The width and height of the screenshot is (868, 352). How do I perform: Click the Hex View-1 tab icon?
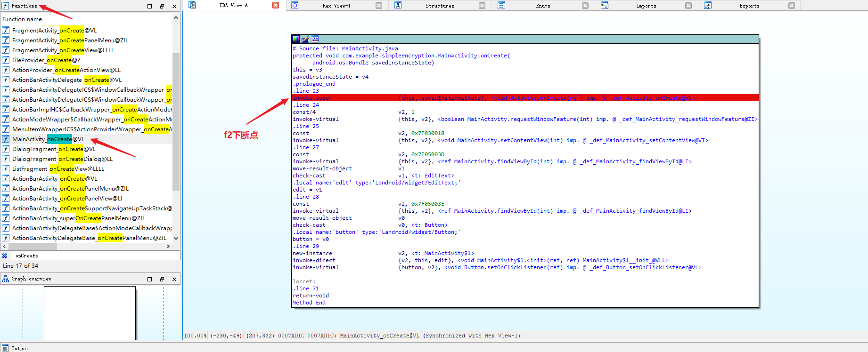coord(295,5)
